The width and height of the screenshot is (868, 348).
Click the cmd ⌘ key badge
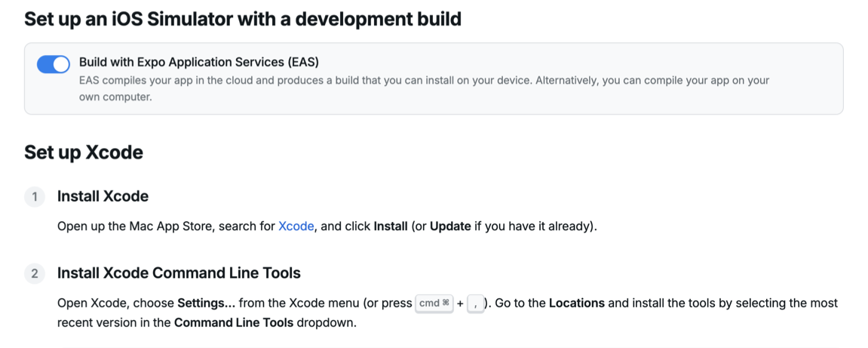click(434, 303)
